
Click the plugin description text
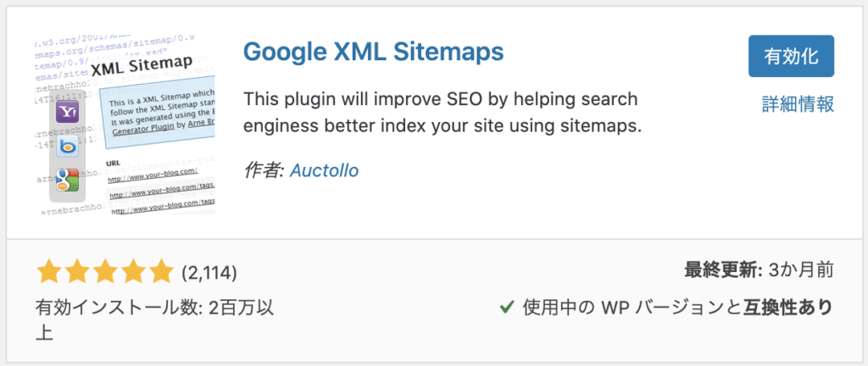point(442,114)
